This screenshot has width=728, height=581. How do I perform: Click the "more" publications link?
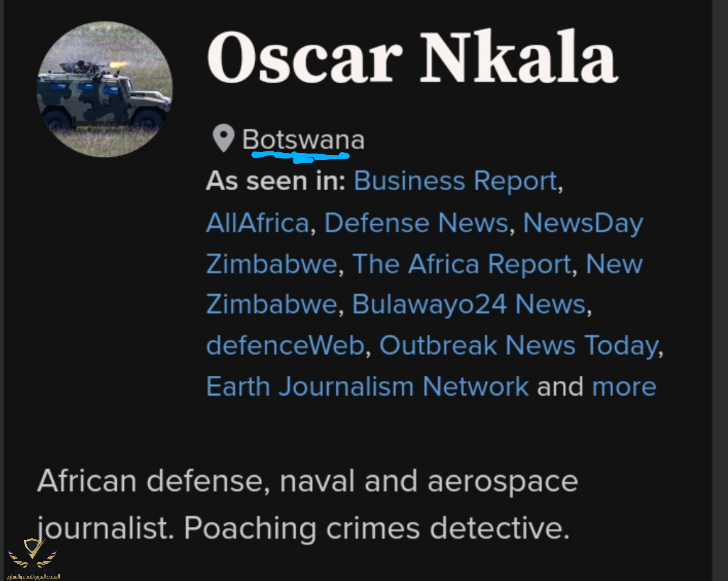pyautogui.click(x=624, y=387)
